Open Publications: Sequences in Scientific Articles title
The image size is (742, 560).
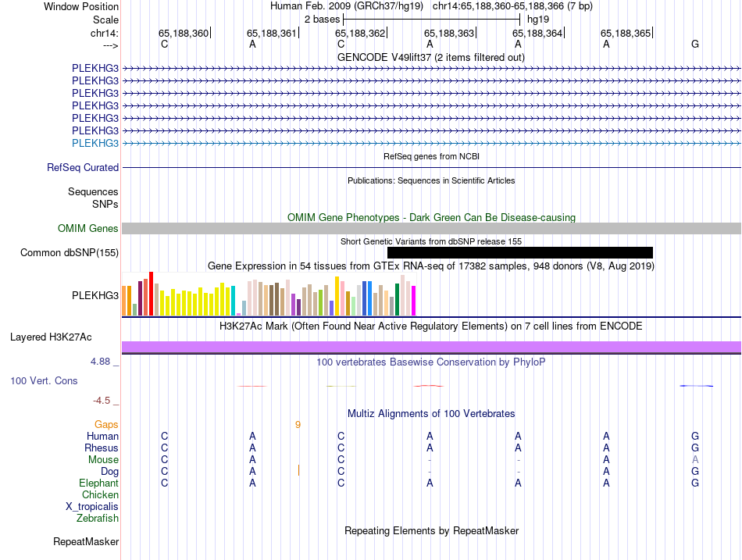[x=431, y=180]
